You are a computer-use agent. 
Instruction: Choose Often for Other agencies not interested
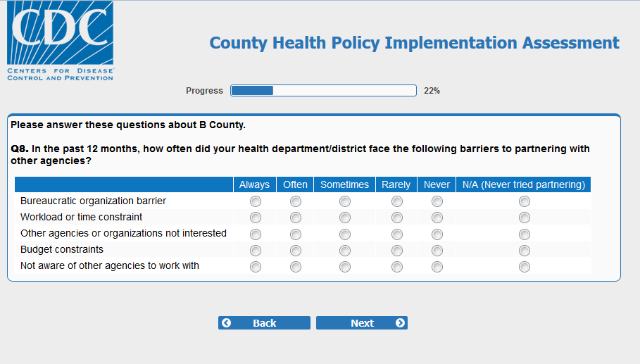(296, 234)
